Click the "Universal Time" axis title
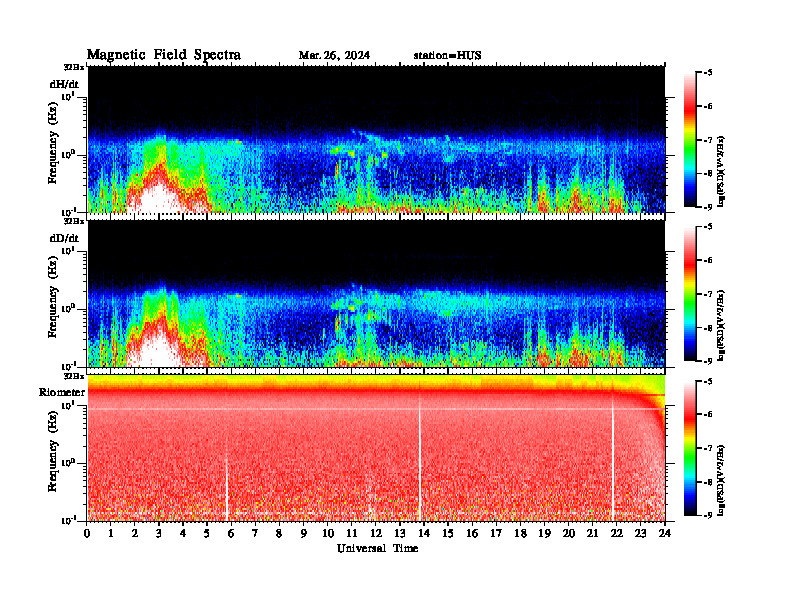 tap(377, 548)
